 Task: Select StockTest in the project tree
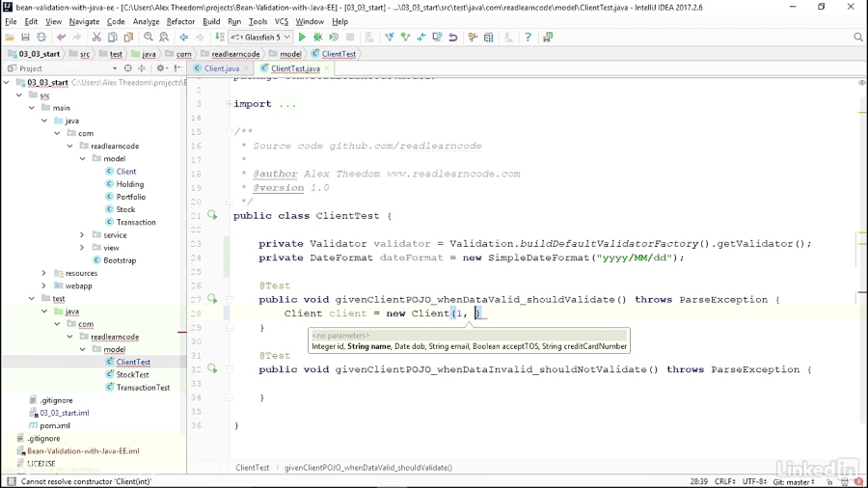tap(132, 375)
